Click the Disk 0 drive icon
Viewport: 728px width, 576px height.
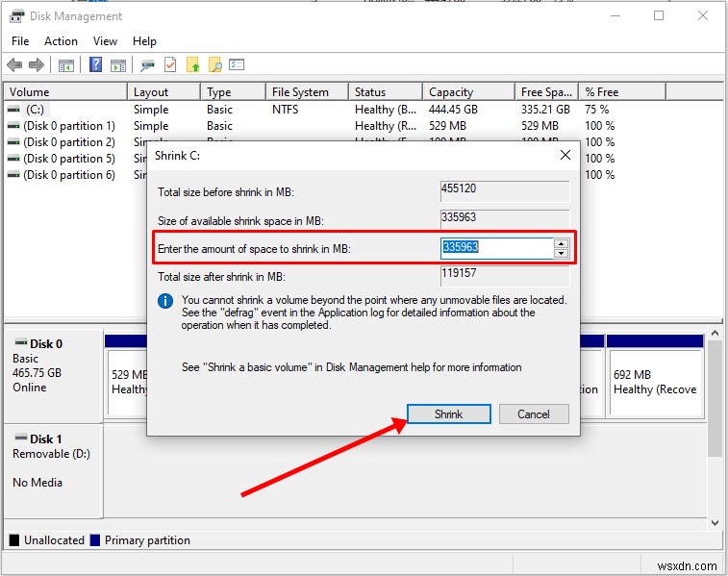pyautogui.click(x=21, y=343)
